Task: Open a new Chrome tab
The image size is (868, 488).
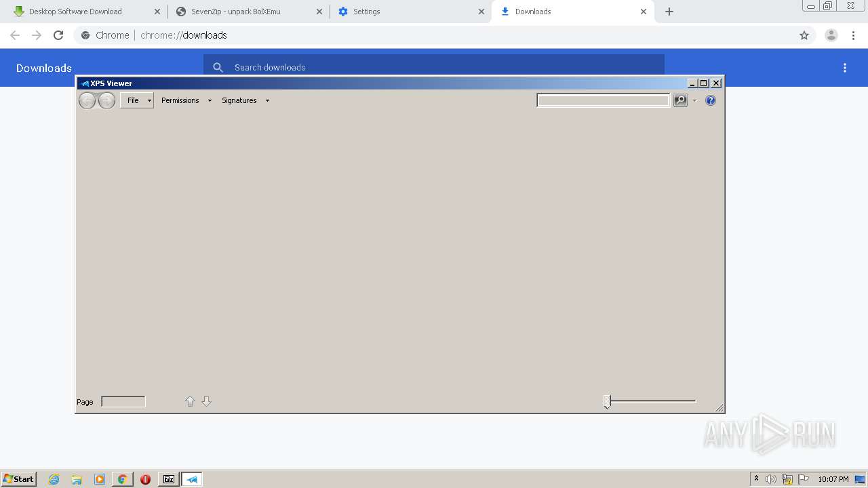Action: tap(669, 12)
